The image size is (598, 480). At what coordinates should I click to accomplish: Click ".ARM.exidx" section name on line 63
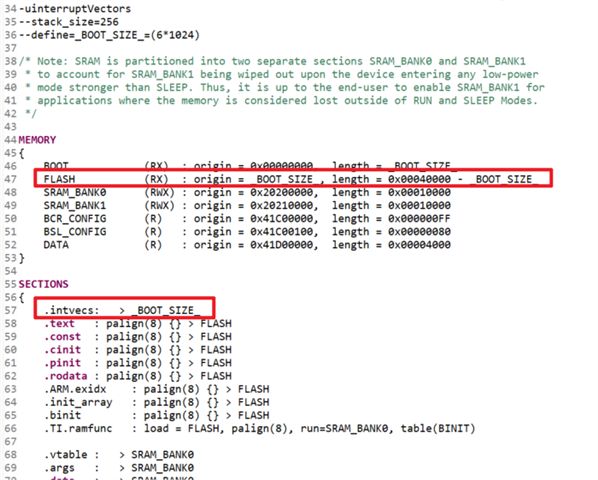75,389
